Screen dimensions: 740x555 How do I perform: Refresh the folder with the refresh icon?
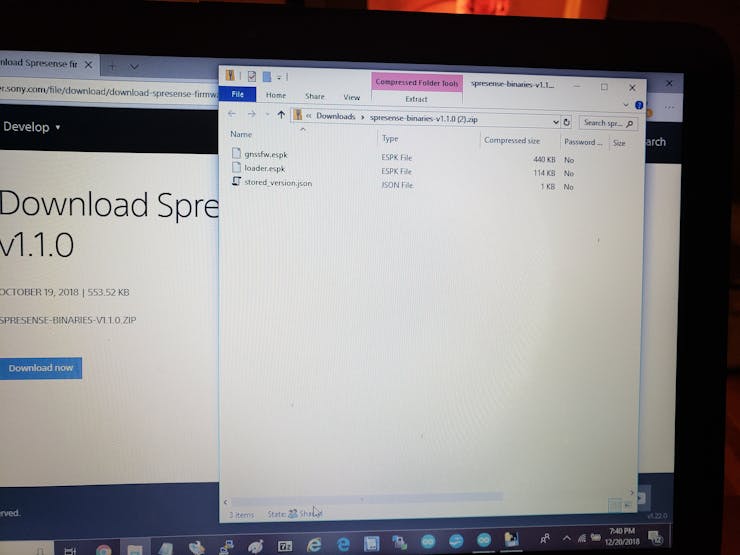coord(567,122)
